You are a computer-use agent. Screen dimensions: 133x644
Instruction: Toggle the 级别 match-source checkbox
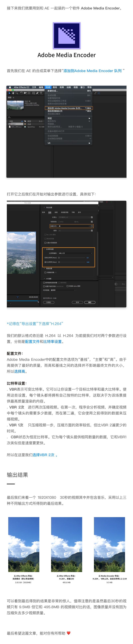[x=92, y=231]
